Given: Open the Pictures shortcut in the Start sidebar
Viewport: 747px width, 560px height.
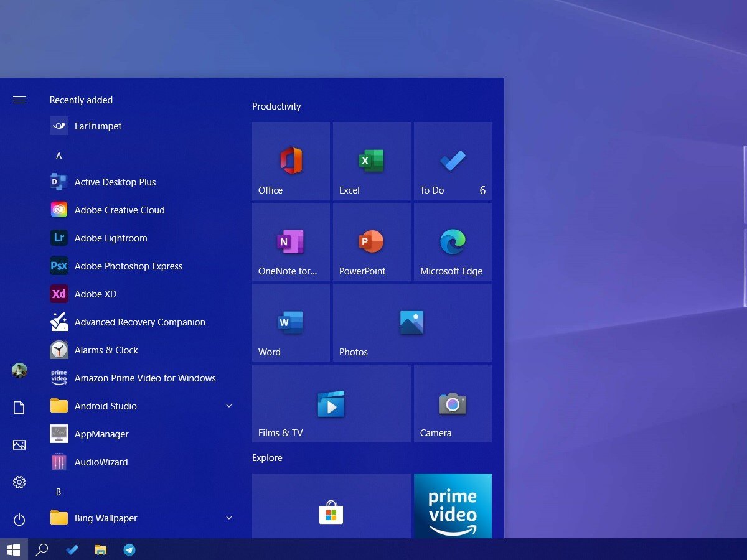Looking at the screenshot, I should point(19,445).
